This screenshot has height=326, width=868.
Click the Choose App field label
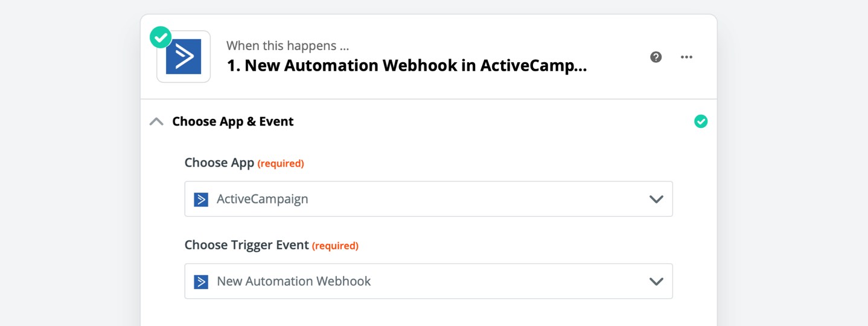[219, 163]
